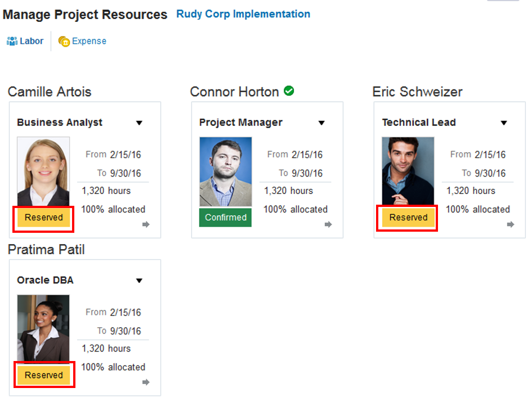532x406 pixels.
Task: Click green checkmark beside Connor Horton
Action: click(x=289, y=91)
